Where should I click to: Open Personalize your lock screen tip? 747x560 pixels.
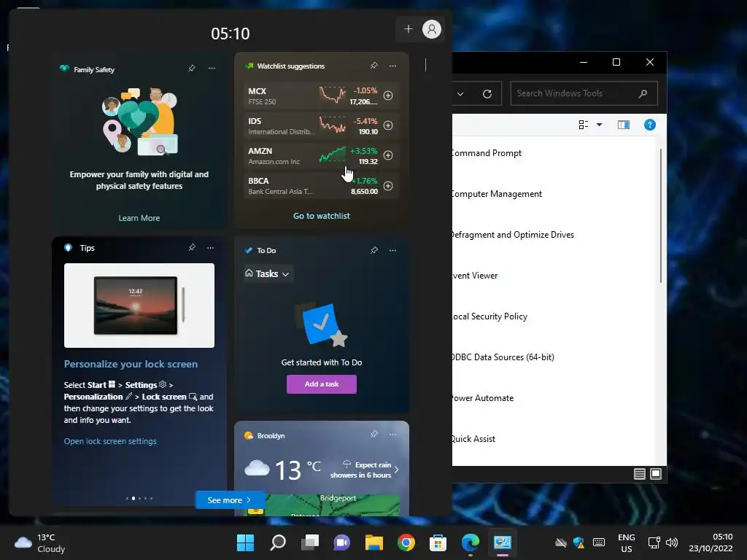[x=131, y=365]
